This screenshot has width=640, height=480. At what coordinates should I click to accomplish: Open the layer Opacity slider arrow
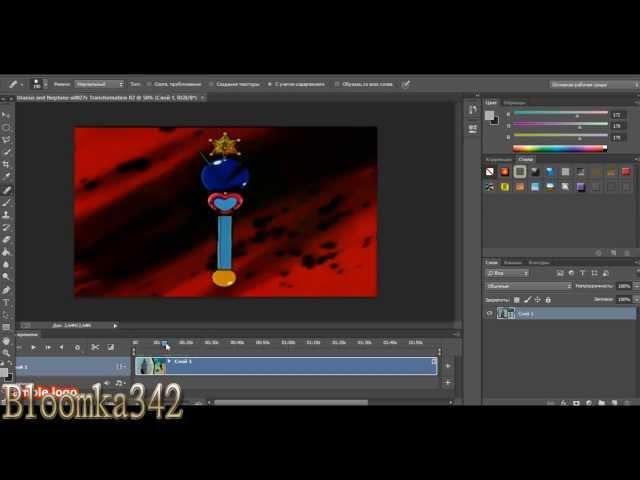tap(636, 286)
